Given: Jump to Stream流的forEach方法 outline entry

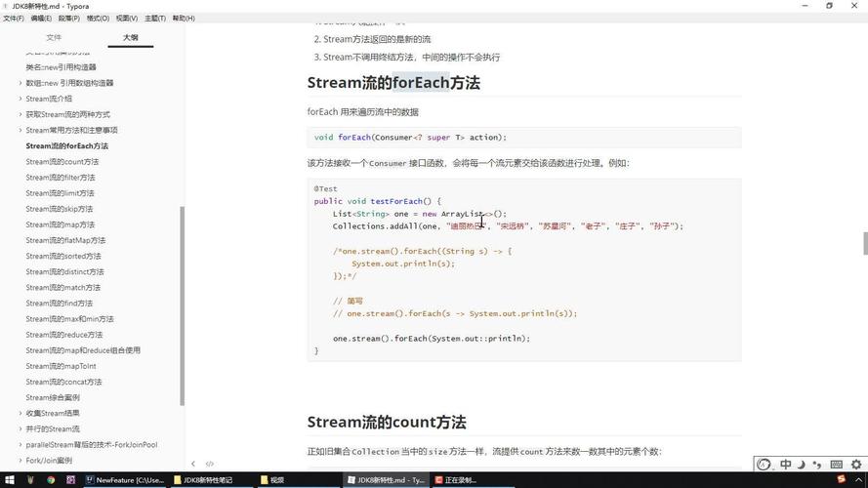Looking at the screenshot, I should click(67, 146).
